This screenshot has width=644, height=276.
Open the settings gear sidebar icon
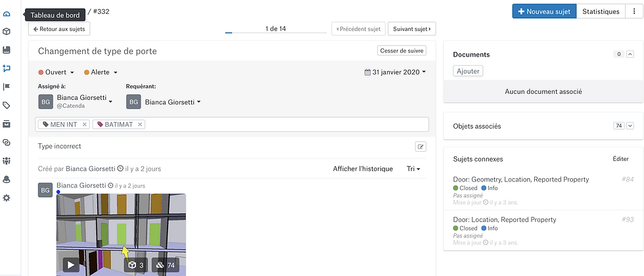tap(6, 198)
